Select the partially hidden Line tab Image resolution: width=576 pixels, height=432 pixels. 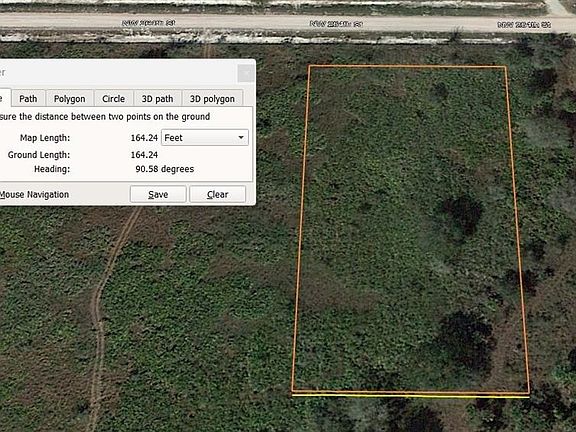click(x=4, y=98)
